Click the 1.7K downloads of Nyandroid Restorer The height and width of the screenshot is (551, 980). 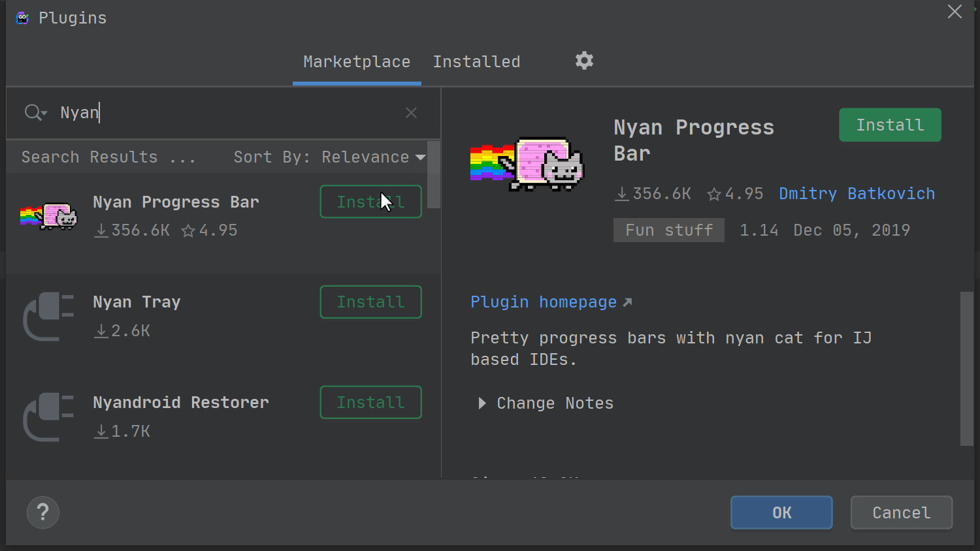(x=123, y=432)
